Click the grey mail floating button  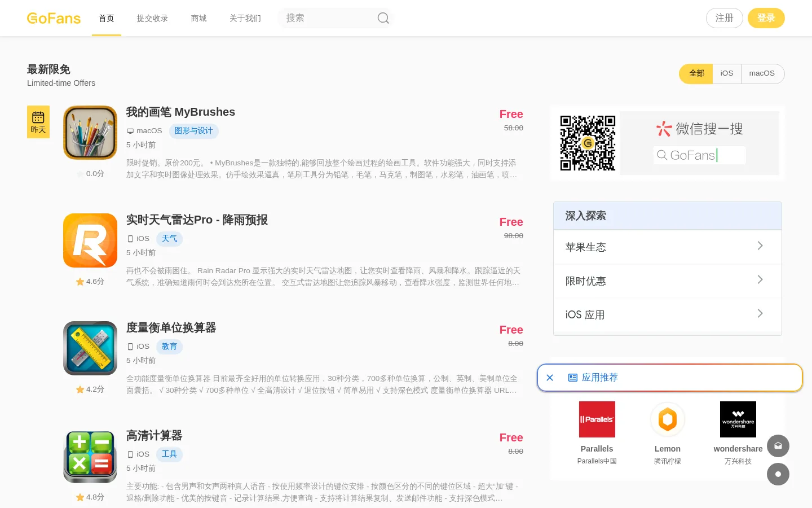(778, 446)
